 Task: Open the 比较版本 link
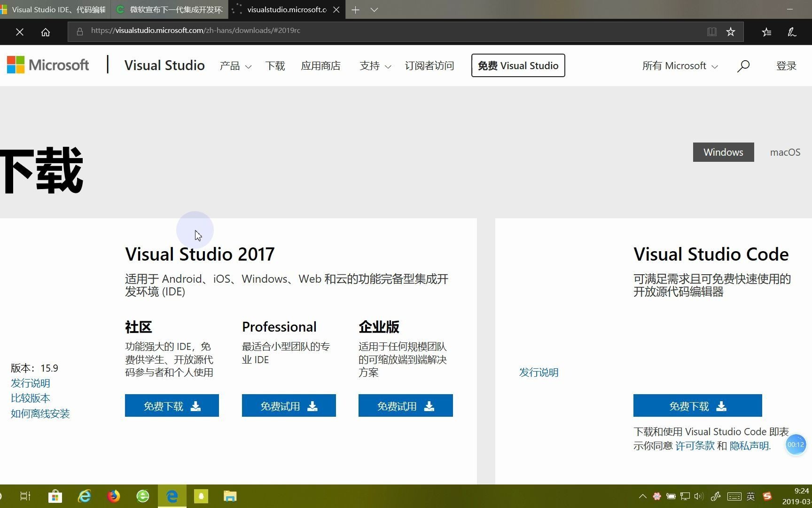coord(30,398)
